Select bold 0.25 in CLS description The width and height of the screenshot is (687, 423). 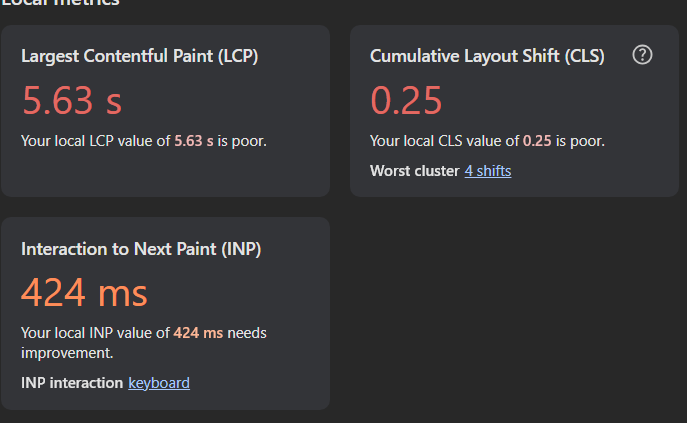[x=537, y=141]
